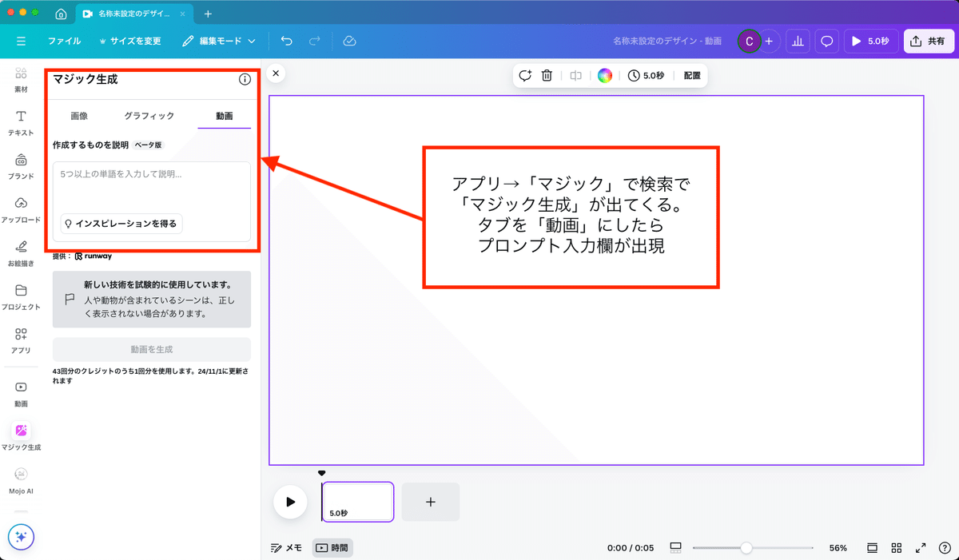Adjust the zoom slider handle
The width and height of the screenshot is (959, 560).
[746, 548]
